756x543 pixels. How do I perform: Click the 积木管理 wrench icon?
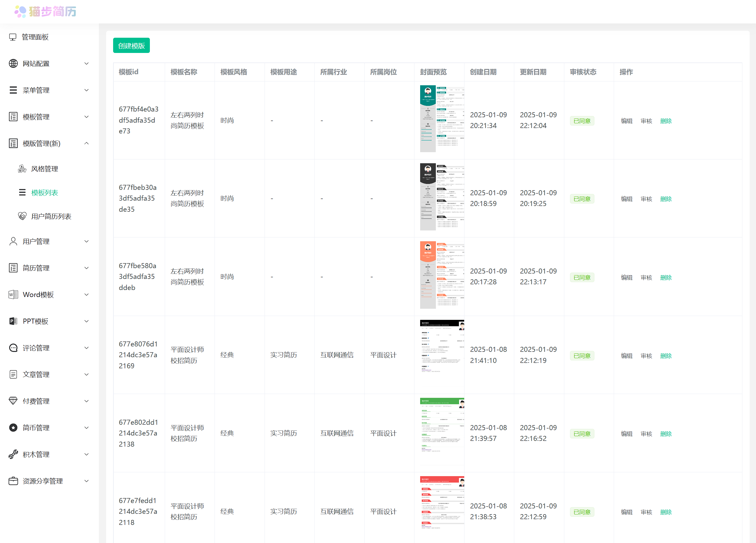[x=13, y=454]
